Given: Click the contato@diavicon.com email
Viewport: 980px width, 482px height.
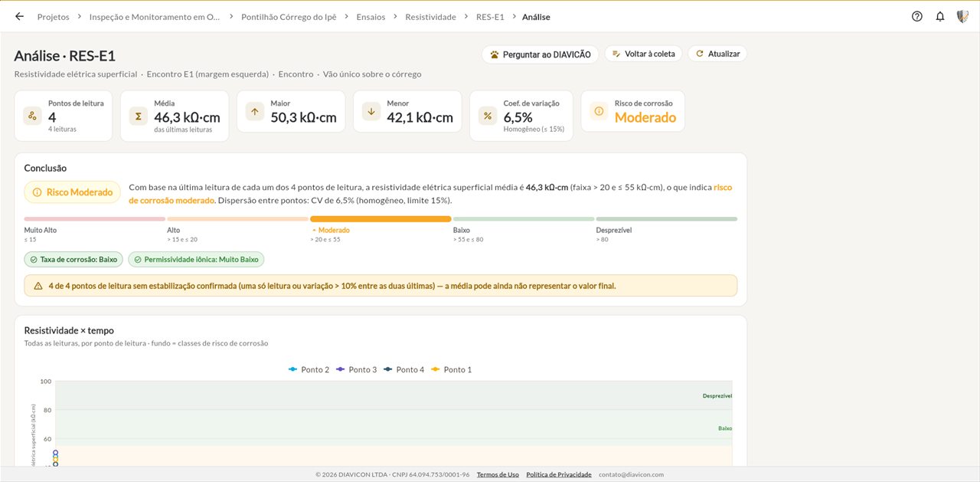Looking at the screenshot, I should (x=632, y=474).
